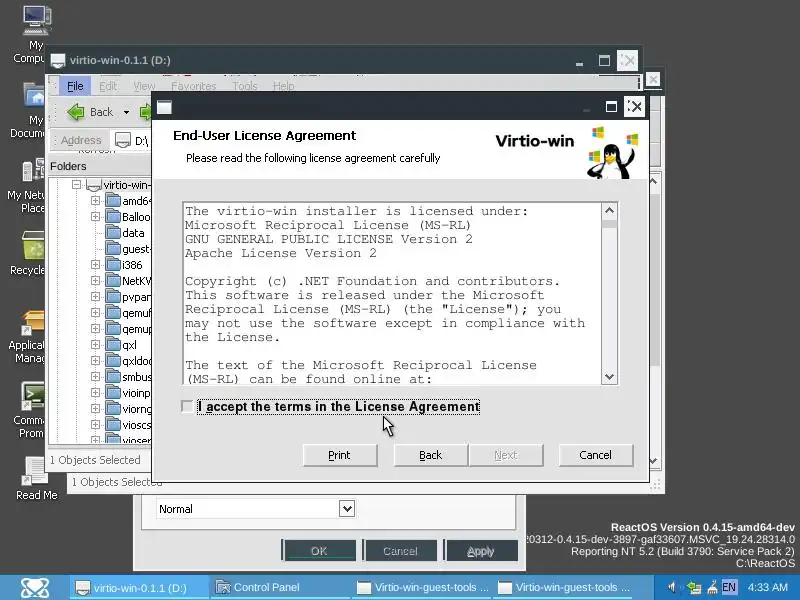Expand the qxl folder node
This screenshot has width=800, height=600.
(x=95, y=344)
